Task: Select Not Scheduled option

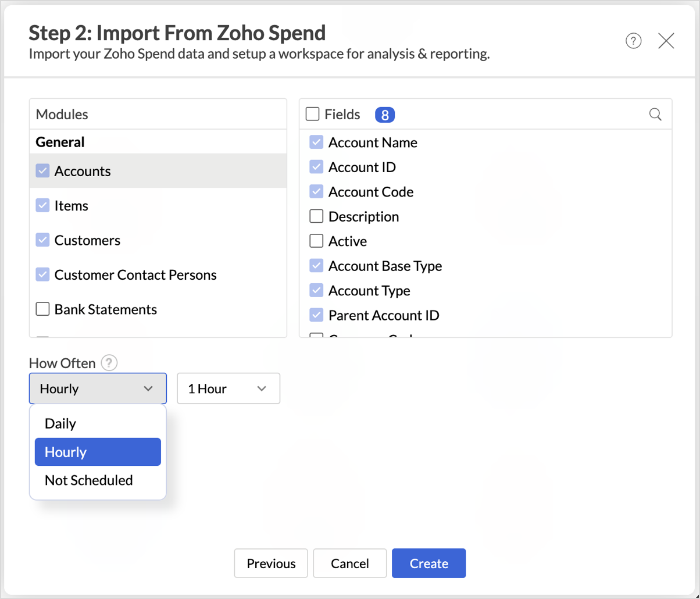Action: pos(88,480)
